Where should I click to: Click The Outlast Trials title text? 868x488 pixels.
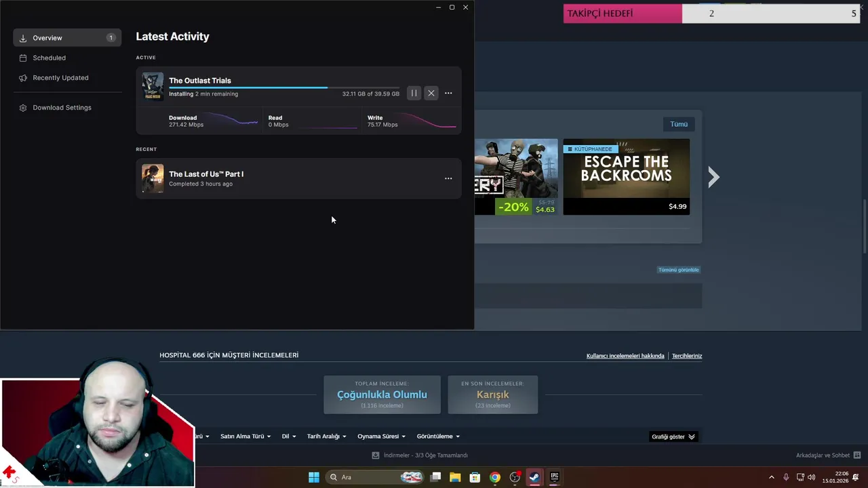[200, 81]
